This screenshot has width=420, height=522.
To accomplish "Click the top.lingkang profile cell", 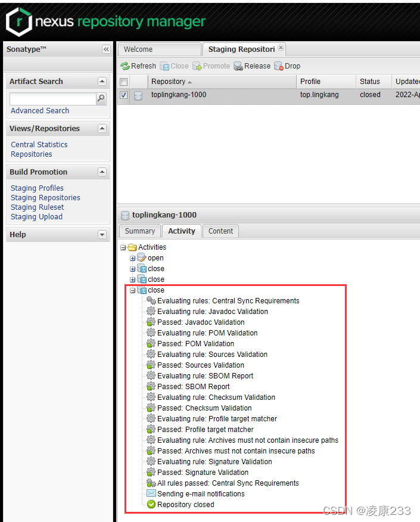I will pos(319,95).
